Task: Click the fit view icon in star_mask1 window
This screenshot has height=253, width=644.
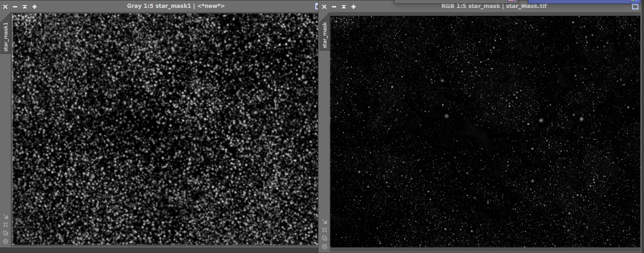Action: pos(6,225)
